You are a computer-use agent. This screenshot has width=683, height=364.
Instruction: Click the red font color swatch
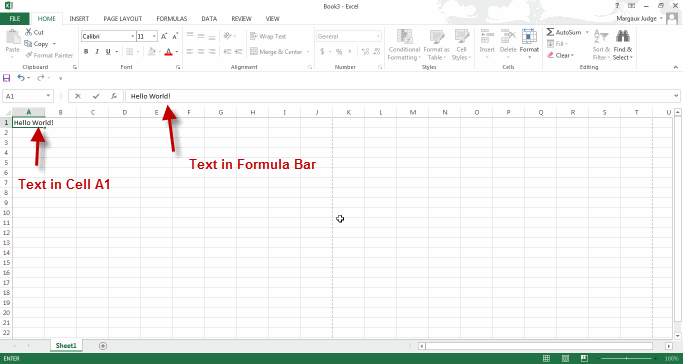169,52
